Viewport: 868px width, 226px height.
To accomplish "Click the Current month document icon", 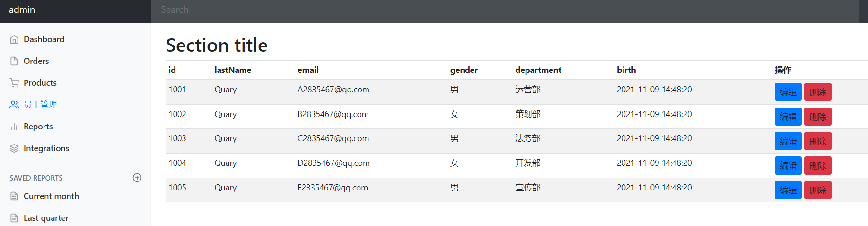I will coord(14,196).
